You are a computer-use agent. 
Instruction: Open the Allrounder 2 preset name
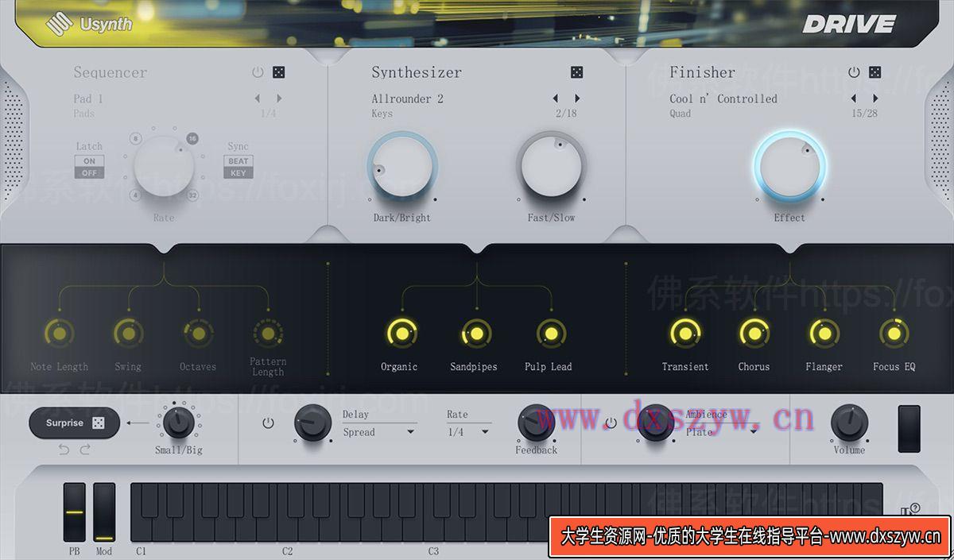tap(407, 98)
